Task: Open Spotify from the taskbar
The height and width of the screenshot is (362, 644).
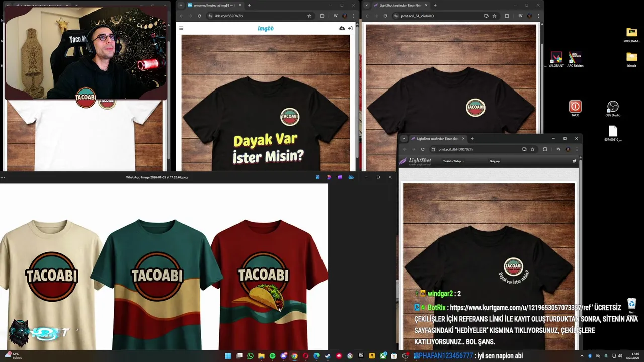Action: point(272,356)
